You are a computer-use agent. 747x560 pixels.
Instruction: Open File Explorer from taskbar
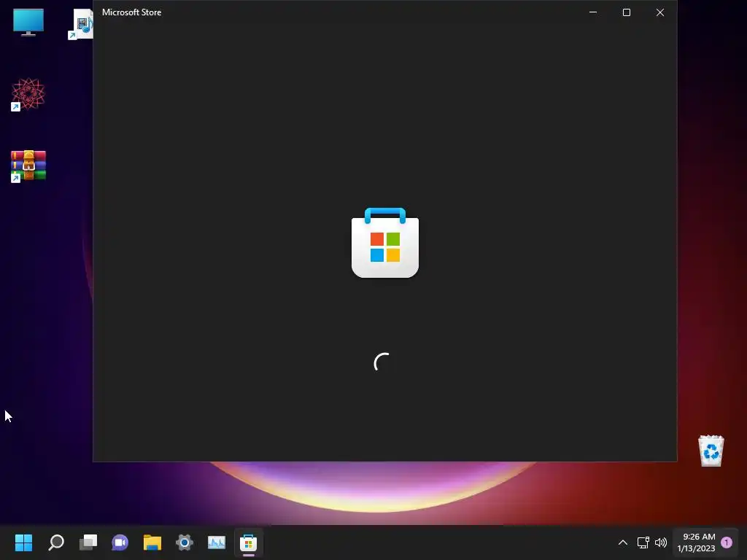(152, 542)
